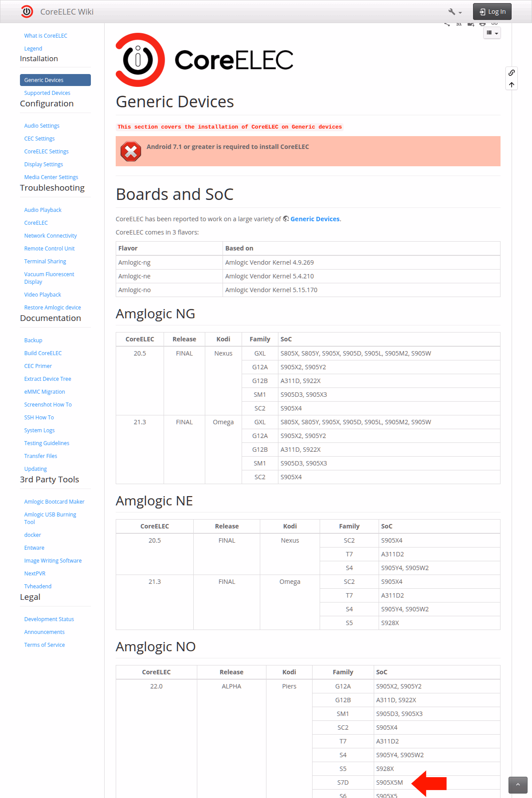
Task: Open Entware page link
Action: [x=34, y=548]
